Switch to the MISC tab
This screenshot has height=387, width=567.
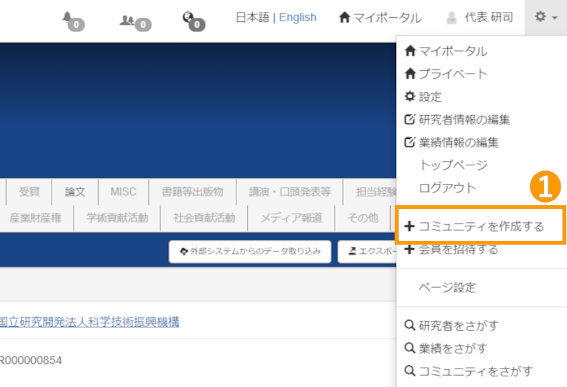(x=123, y=191)
